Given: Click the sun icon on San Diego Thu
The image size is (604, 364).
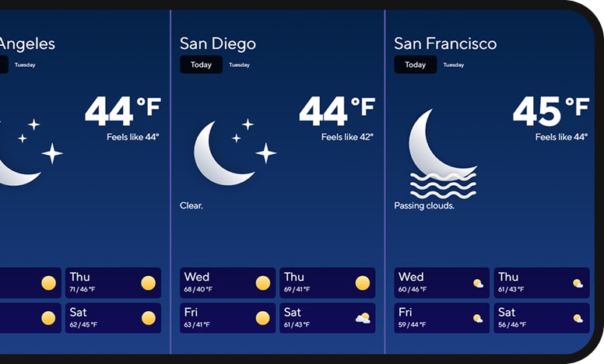Looking at the screenshot, I should tap(363, 283).
